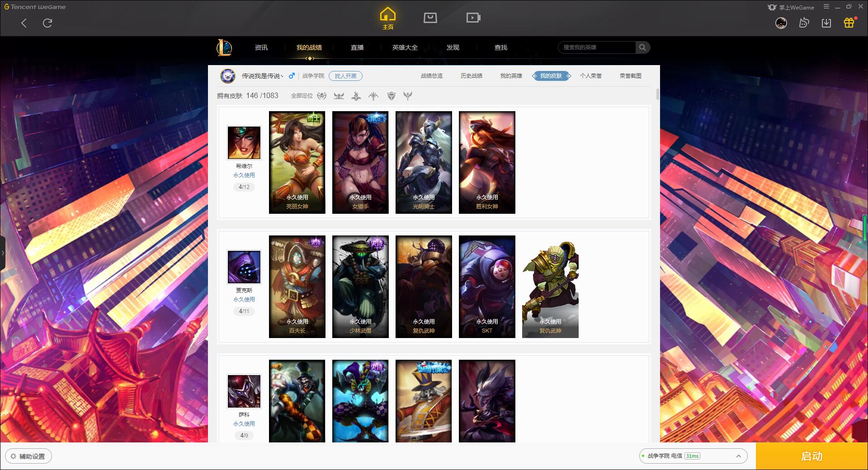Screen dimensions: 868x470
Task: Open the shop bag icon in top bar
Action: click(x=430, y=18)
